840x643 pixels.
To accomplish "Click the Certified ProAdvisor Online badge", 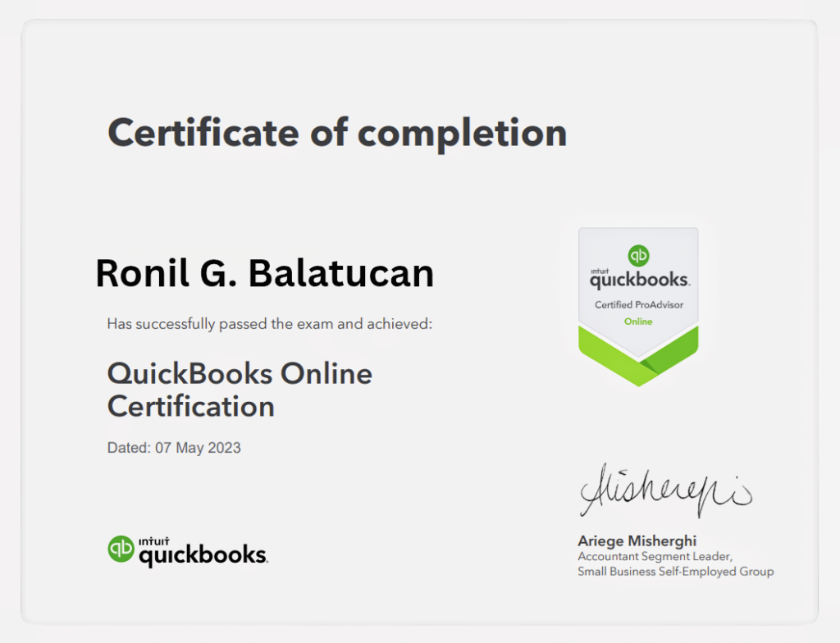I will (x=638, y=307).
